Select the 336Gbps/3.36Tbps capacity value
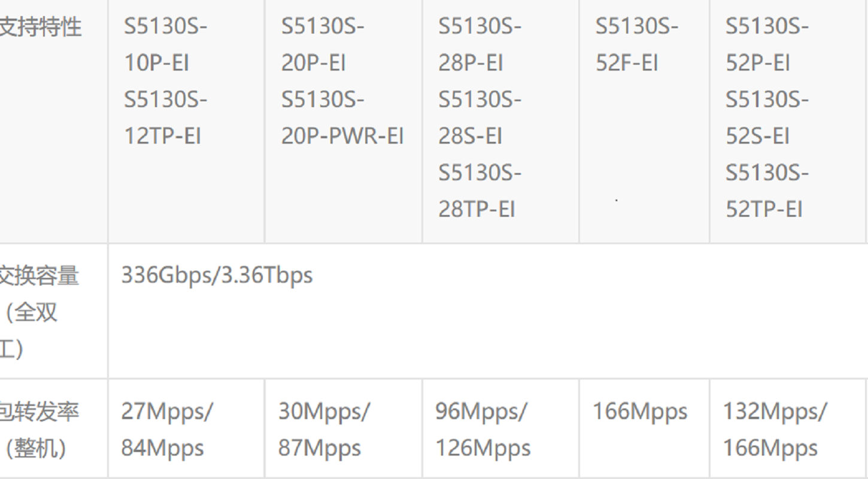 pos(217,275)
